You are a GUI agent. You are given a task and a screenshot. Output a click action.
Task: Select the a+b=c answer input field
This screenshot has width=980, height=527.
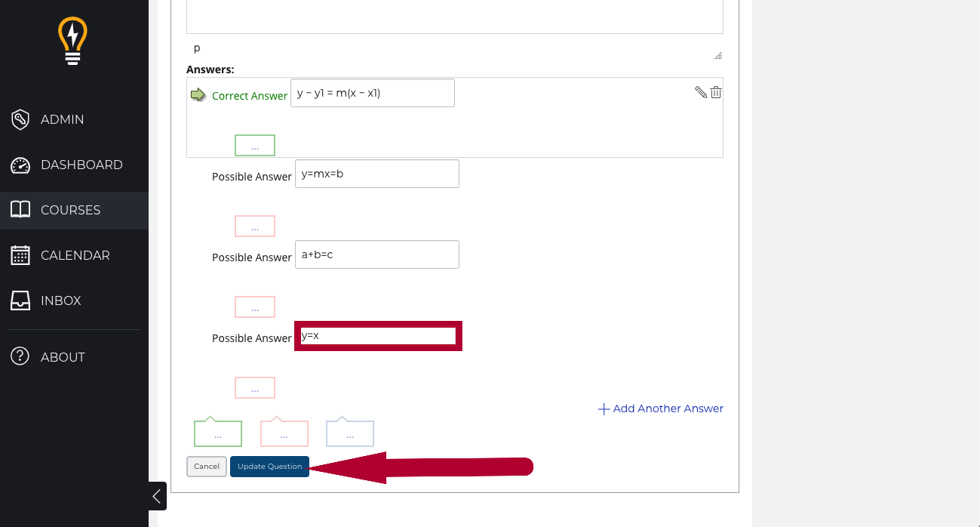click(376, 254)
